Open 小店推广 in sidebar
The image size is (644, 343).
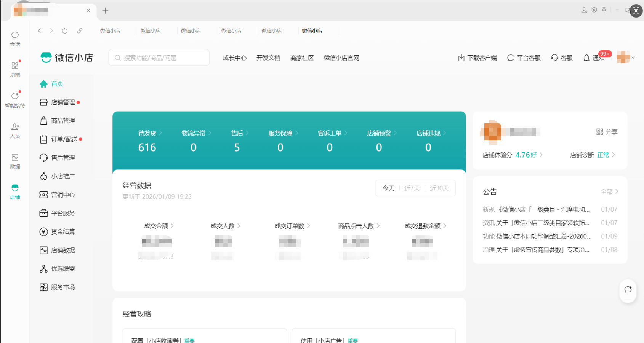[57, 176]
